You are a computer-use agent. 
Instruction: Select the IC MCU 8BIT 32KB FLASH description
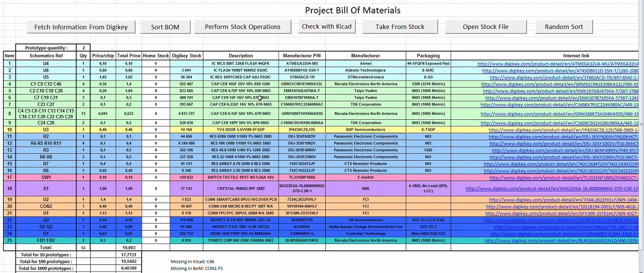point(240,63)
